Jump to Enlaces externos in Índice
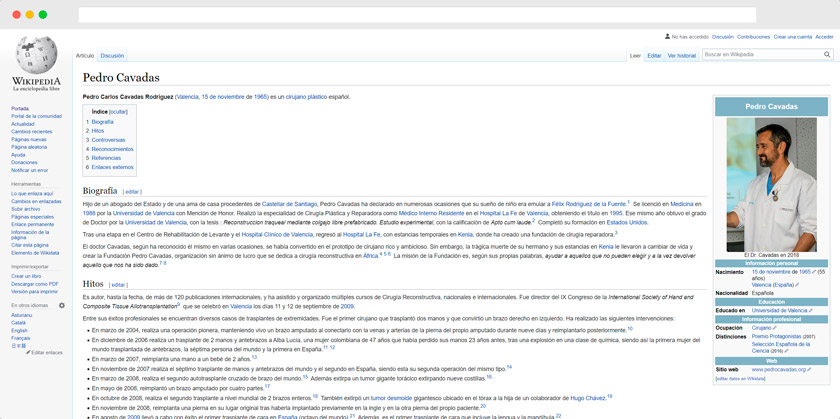The height and width of the screenshot is (419, 840). click(112, 167)
